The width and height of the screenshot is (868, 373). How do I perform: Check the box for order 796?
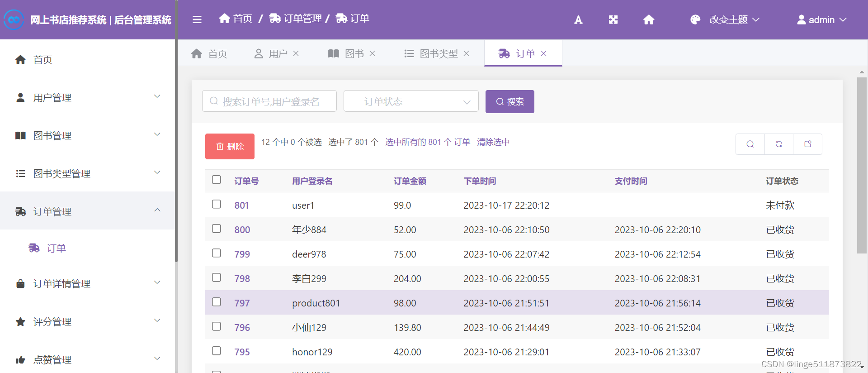217,326
